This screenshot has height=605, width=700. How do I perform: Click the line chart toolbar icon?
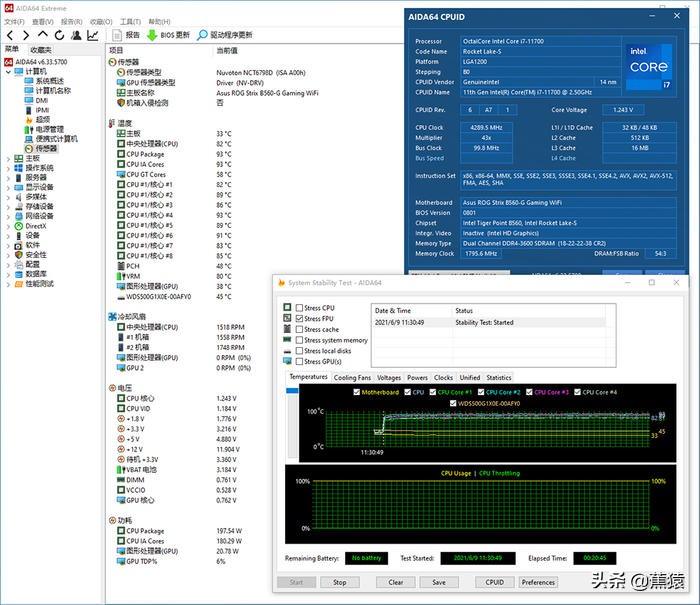pyautogui.click(x=93, y=35)
